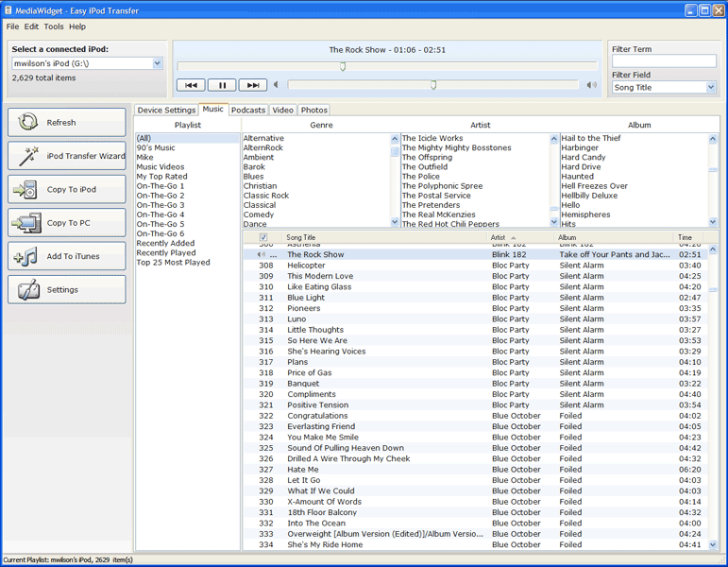Screen dimensions: 728x567
Task: Click Copy To PC button
Action: click(67, 223)
